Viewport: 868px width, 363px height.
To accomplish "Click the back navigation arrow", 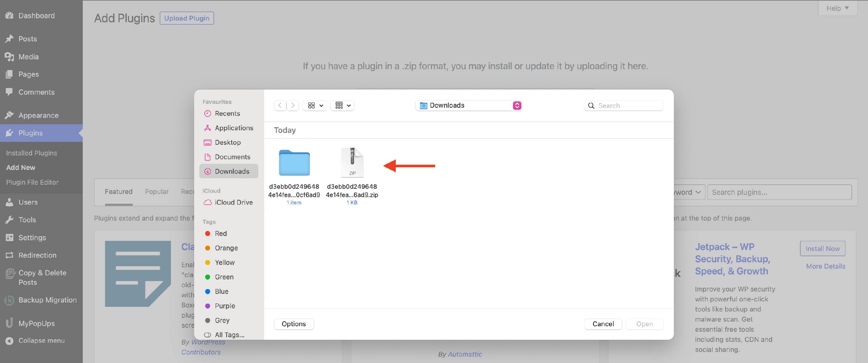I will coord(280,105).
